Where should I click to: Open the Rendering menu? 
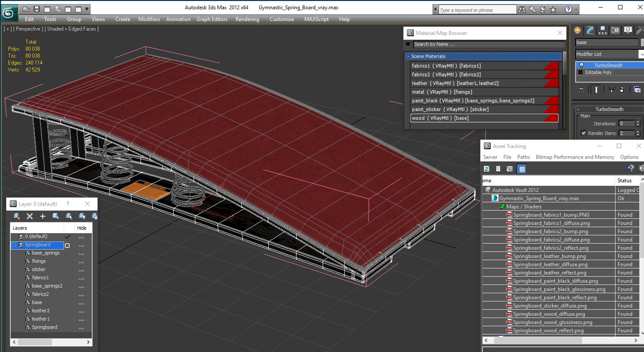[x=247, y=19]
